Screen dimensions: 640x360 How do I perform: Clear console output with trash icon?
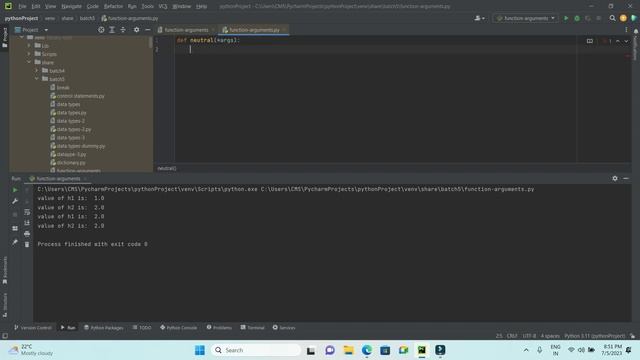tap(27, 244)
